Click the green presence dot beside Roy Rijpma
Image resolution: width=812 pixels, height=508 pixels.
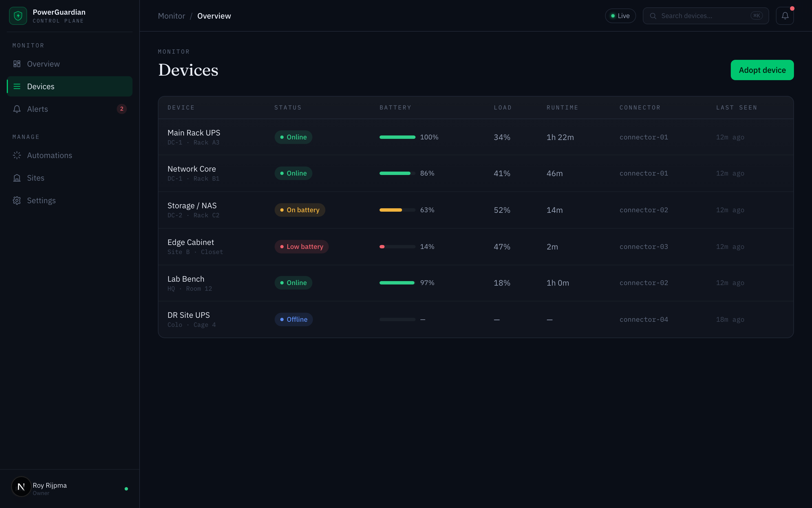click(x=126, y=489)
